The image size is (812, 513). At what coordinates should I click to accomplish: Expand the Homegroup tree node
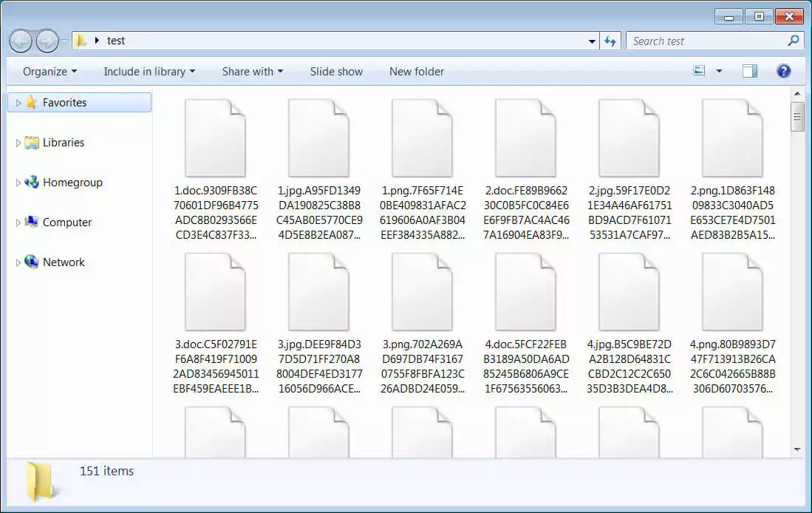coord(18,183)
